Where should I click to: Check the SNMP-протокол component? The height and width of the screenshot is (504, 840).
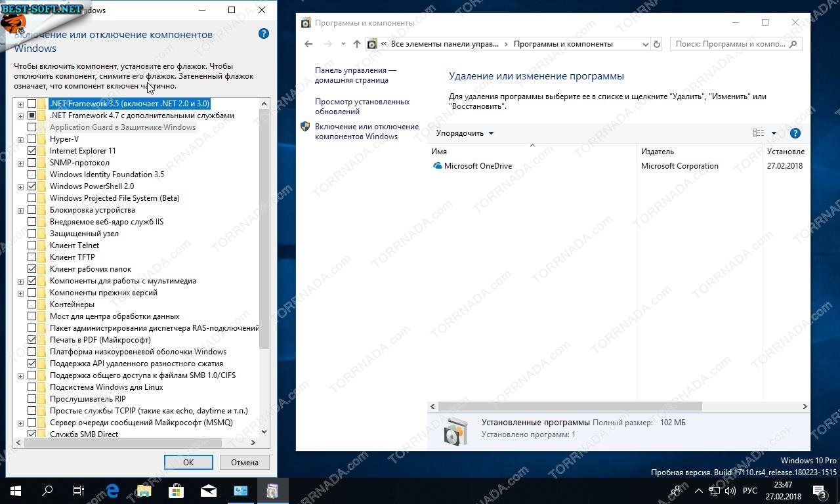[x=31, y=163]
